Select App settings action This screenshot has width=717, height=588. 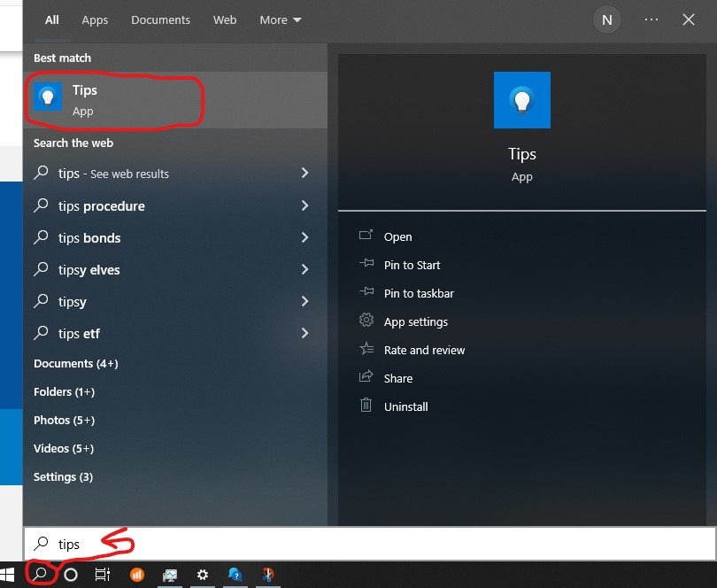[416, 321]
